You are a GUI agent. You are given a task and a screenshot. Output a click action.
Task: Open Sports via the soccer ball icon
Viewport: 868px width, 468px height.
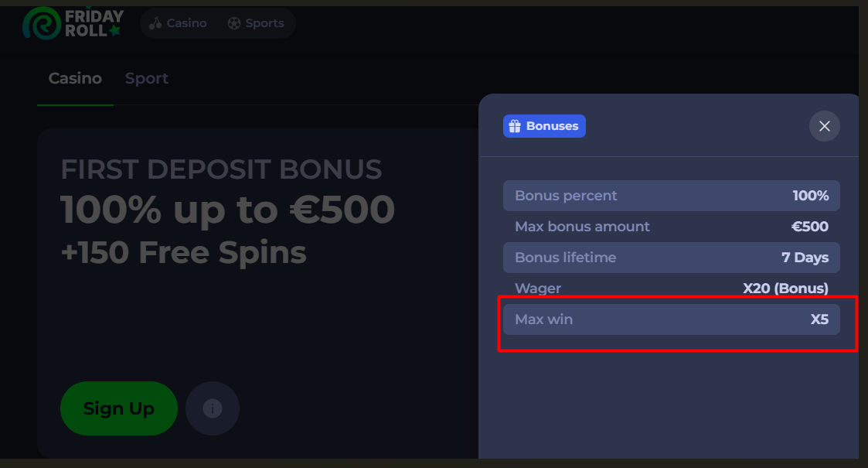[256, 23]
